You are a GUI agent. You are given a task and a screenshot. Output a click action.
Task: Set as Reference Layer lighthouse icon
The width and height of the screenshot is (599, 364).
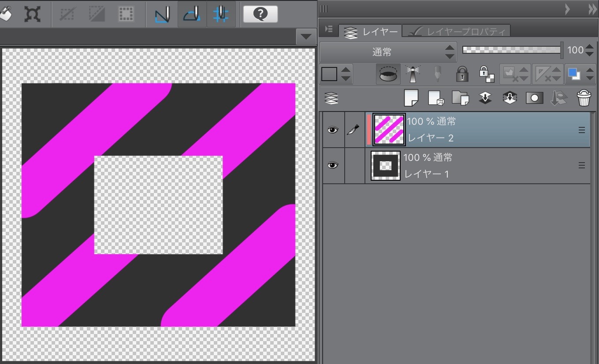pos(413,74)
